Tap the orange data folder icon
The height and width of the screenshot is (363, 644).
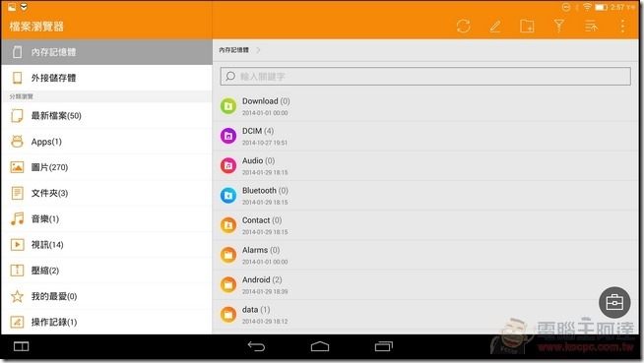tap(228, 315)
